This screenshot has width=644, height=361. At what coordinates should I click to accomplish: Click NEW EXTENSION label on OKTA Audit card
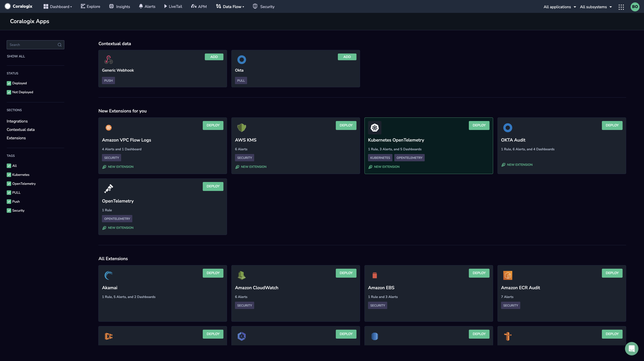pyautogui.click(x=517, y=165)
